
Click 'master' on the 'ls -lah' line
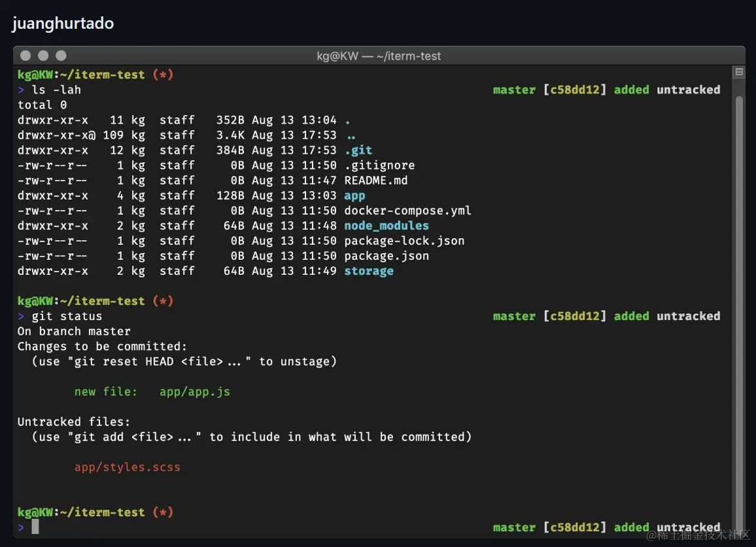pyautogui.click(x=514, y=90)
